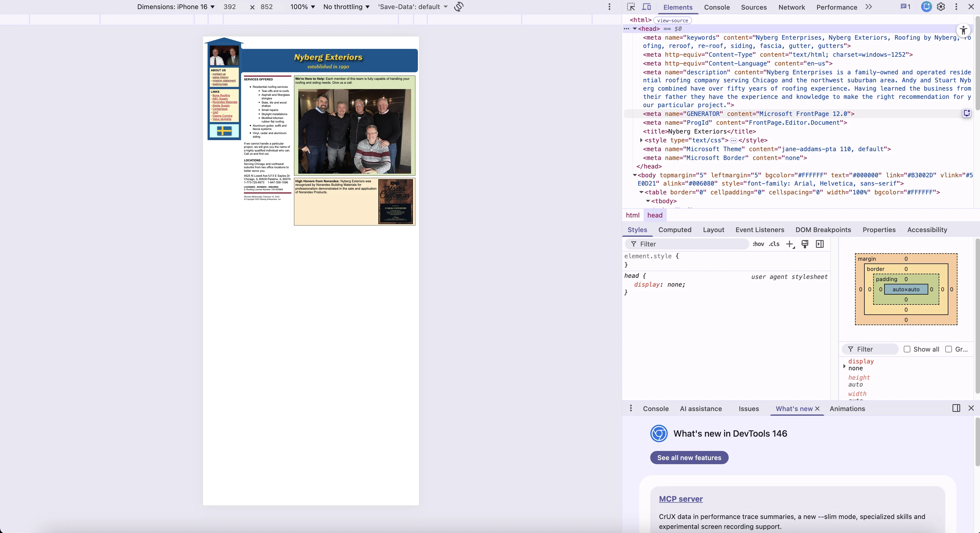Switch to the Performance tab

(837, 7)
